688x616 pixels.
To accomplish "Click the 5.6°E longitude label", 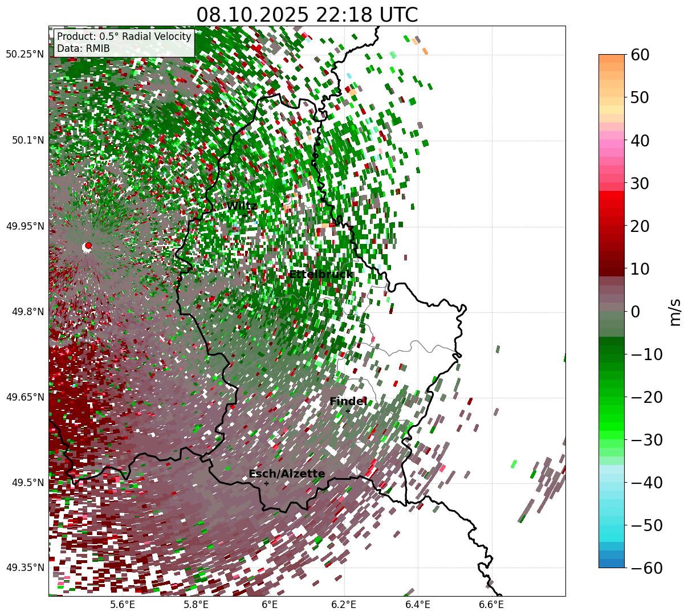I will (x=122, y=605).
